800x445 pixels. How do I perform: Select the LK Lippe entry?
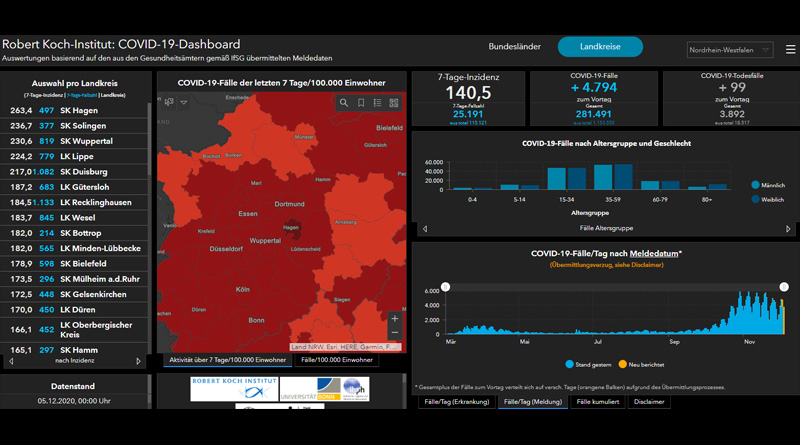(74, 157)
